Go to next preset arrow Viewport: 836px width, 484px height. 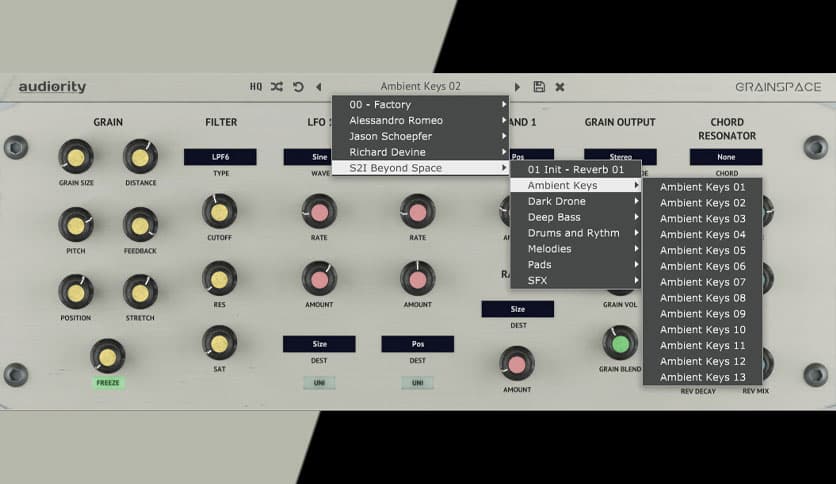click(517, 86)
